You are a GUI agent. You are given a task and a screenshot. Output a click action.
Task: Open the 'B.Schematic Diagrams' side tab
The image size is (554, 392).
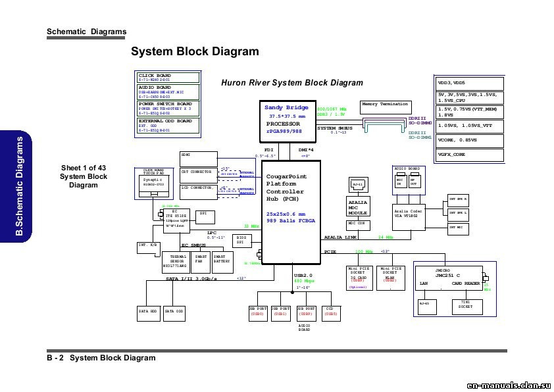[x=16, y=186]
